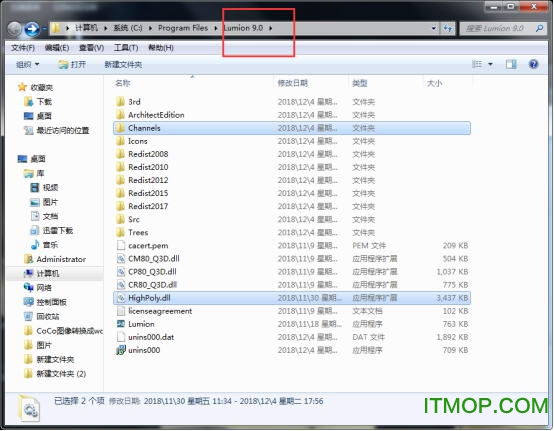Click the change view icon
Screen dimensions: 554x431
point(477,64)
